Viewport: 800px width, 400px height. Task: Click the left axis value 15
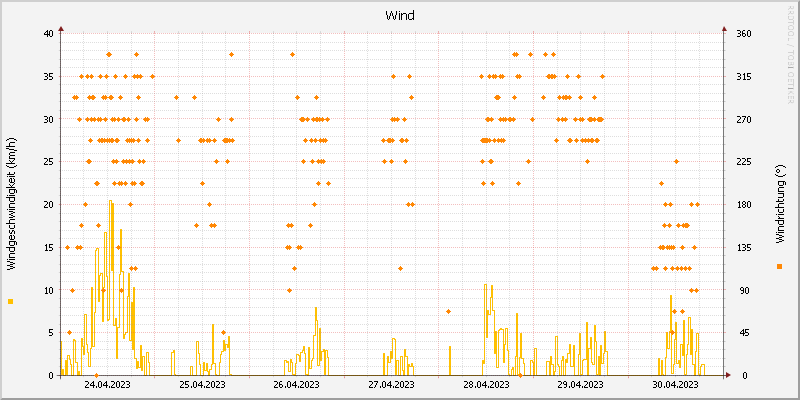(48, 247)
